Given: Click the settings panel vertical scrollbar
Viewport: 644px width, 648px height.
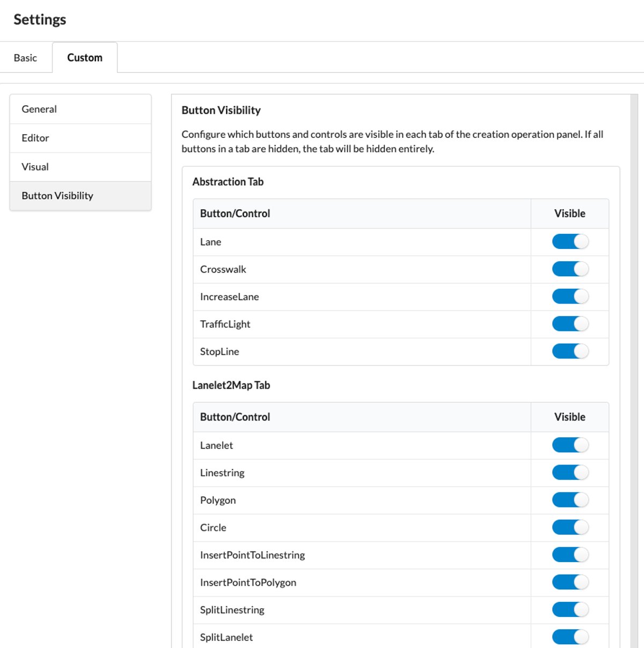Looking at the screenshot, I should point(634,371).
